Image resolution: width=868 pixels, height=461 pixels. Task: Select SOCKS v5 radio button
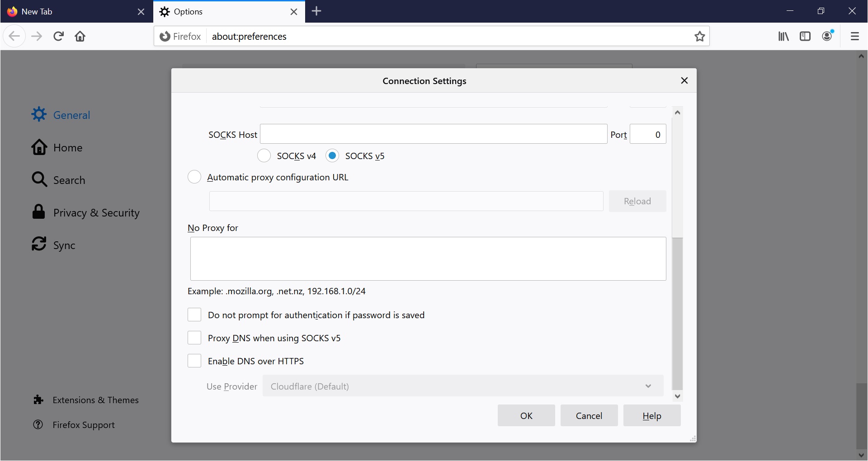(x=332, y=155)
